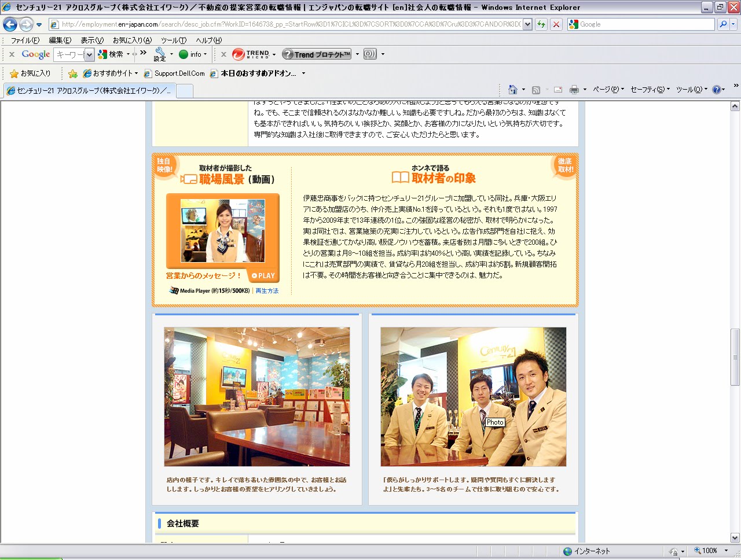
Task: Open the セーフティ(S) command menu
Action: point(650,90)
